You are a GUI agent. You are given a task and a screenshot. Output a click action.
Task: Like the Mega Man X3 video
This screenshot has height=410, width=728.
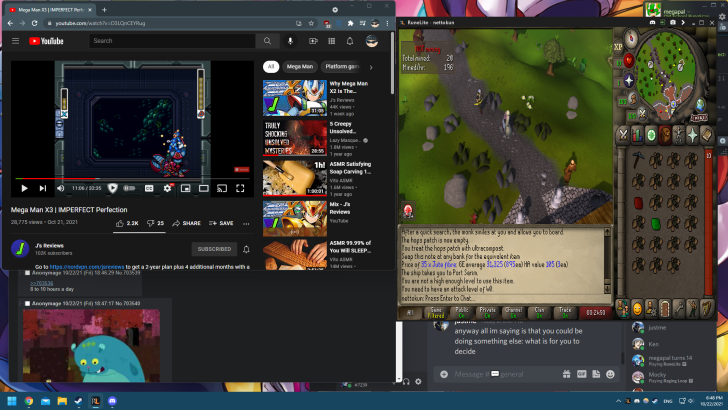(127, 223)
